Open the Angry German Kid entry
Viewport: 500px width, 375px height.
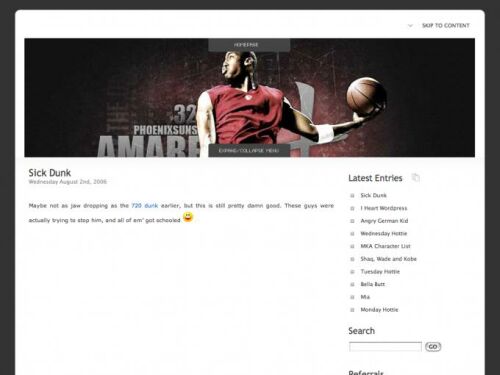[x=384, y=221]
